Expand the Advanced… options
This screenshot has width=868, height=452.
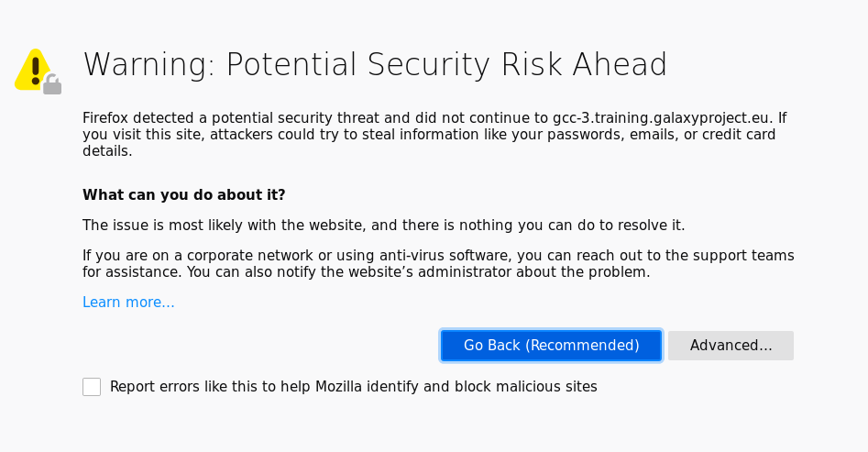tap(731, 346)
